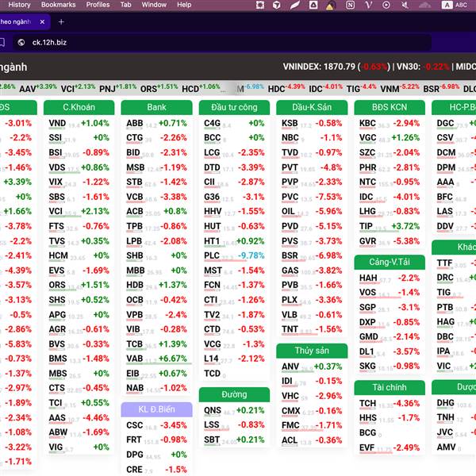Viewport: 476px width, 476px height.
Task: Open the Bookmarks menu
Action: (58, 5)
